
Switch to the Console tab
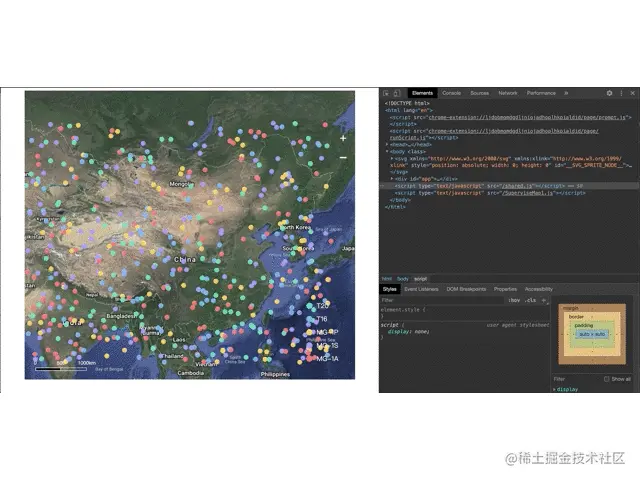(451, 93)
